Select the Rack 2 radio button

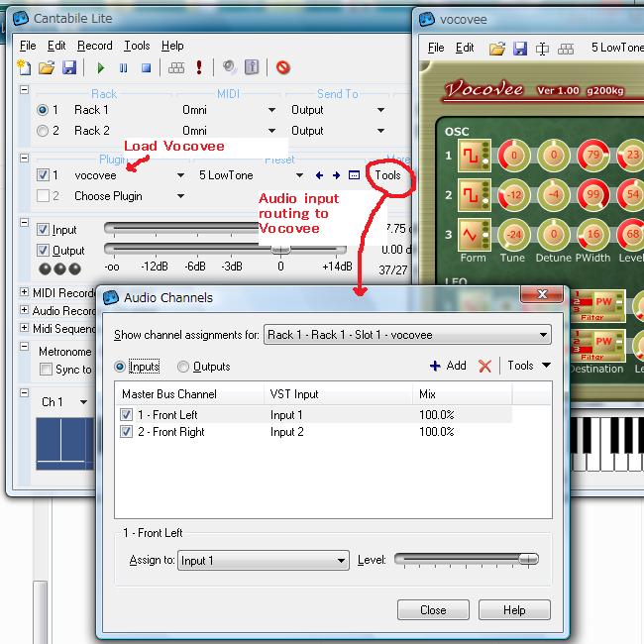tap(43, 131)
